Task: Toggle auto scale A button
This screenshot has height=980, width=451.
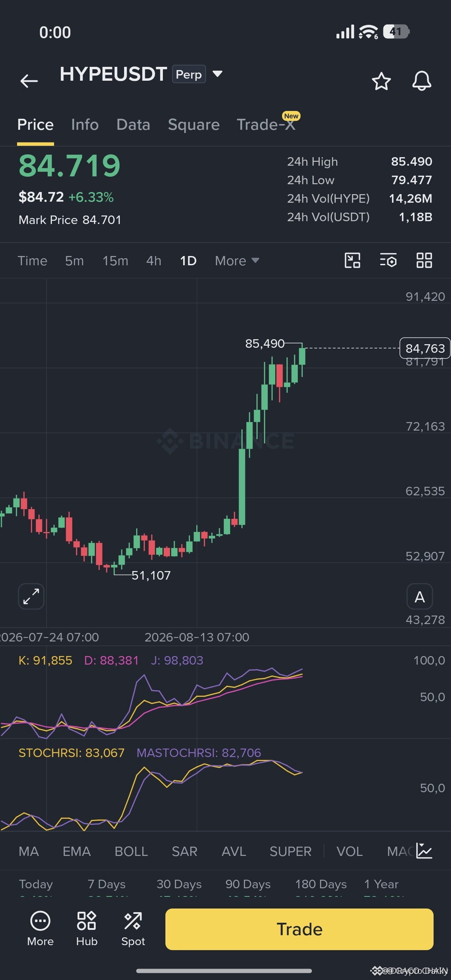Action: [419, 597]
